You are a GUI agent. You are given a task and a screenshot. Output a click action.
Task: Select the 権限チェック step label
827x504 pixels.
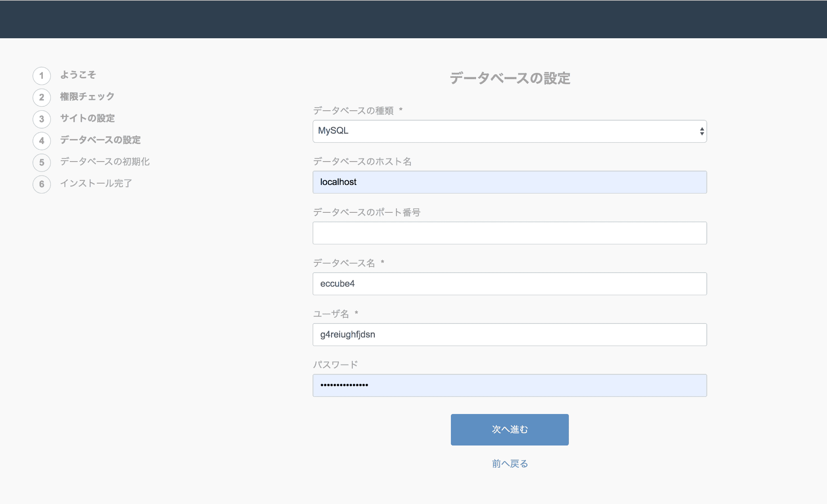pos(87,96)
